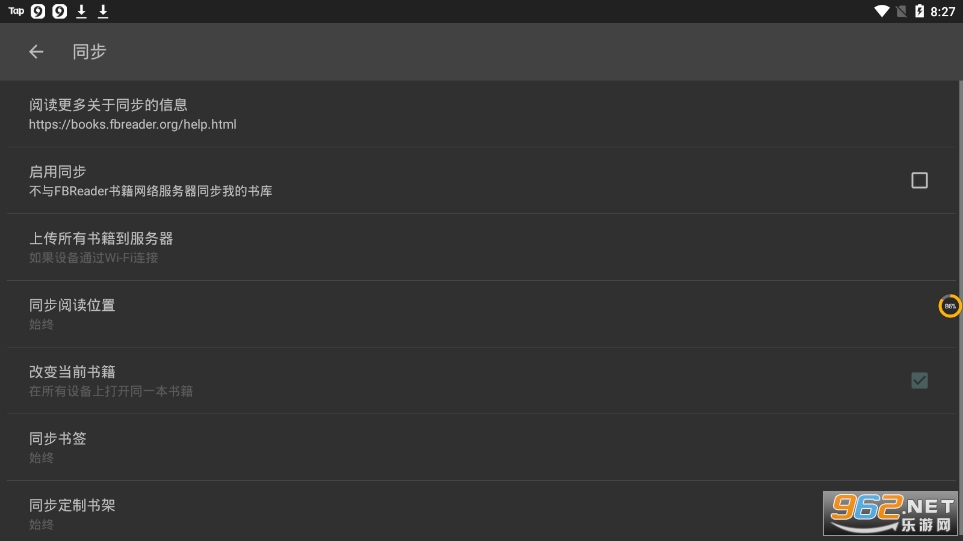Viewport: 963px width, 541px height.
Task: Click the no-SIM signal icon
Action: [901, 11]
